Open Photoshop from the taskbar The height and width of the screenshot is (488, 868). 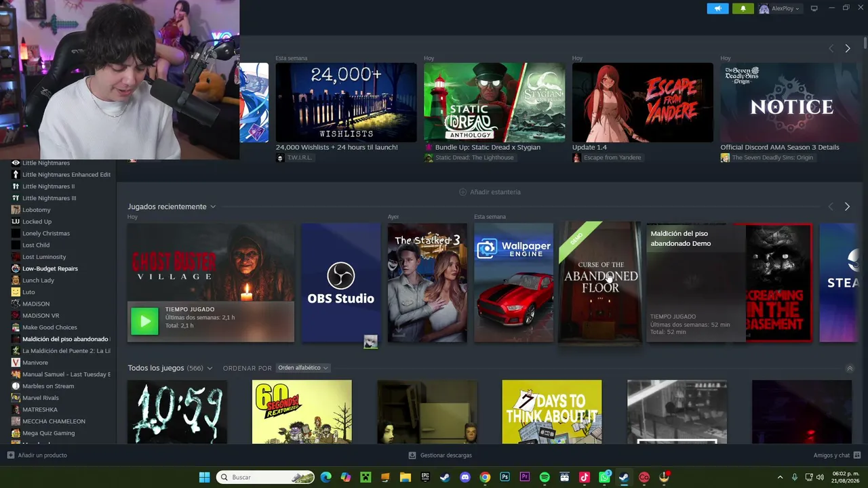pyautogui.click(x=505, y=477)
